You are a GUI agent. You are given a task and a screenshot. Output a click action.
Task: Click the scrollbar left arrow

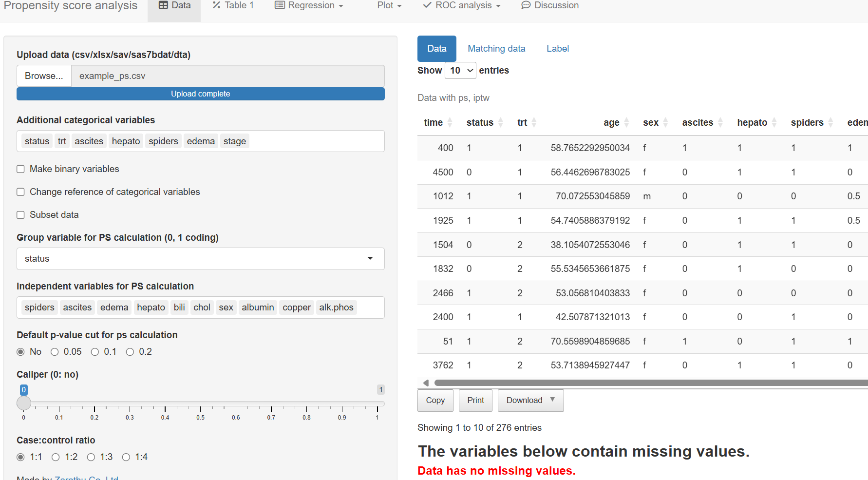coord(426,383)
